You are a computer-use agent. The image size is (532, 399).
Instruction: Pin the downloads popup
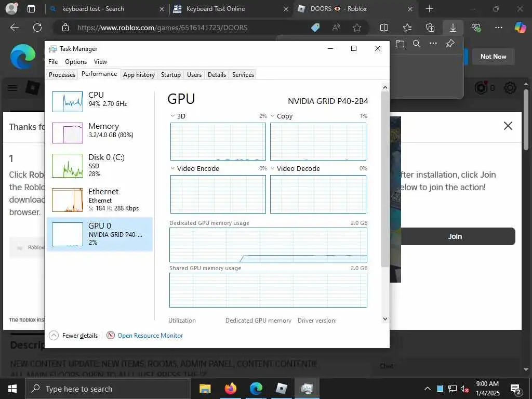[450, 44]
